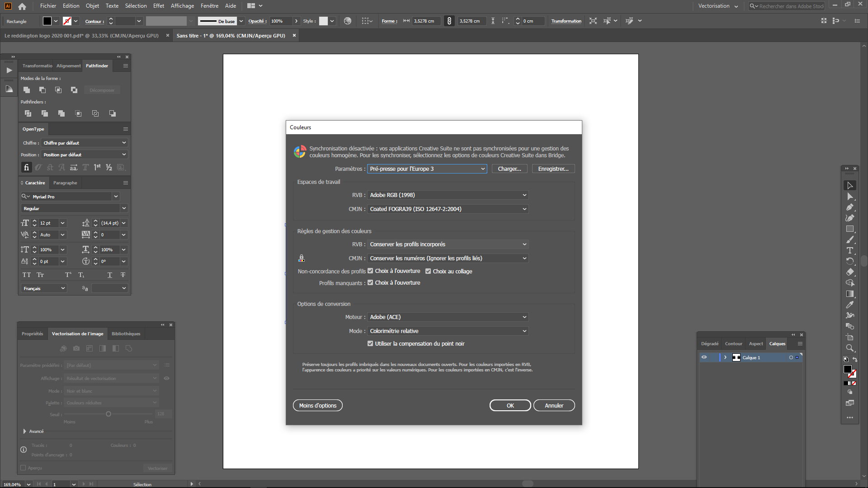Viewport: 868px width, 488px height.
Task: Select the Rotate tool
Action: (850, 261)
